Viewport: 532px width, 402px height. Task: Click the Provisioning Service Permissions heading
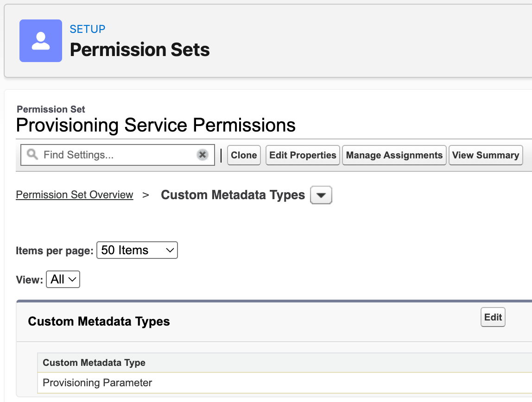pyautogui.click(x=156, y=125)
